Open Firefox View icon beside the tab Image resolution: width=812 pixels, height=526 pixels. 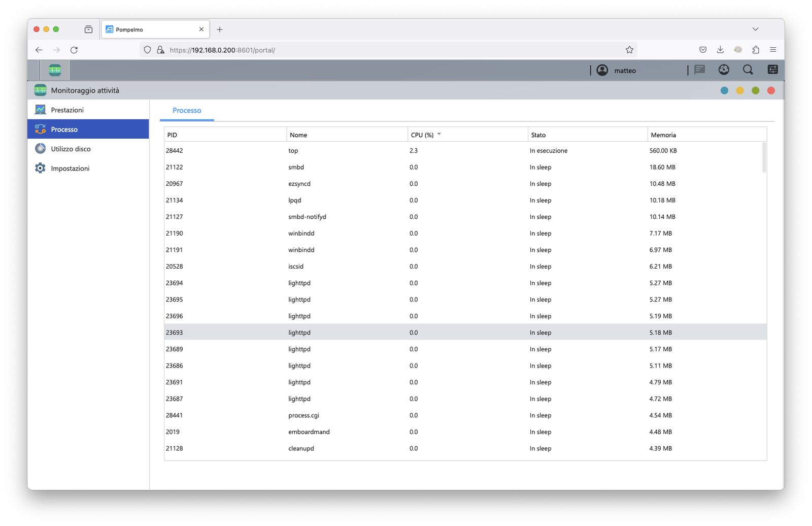tap(88, 29)
